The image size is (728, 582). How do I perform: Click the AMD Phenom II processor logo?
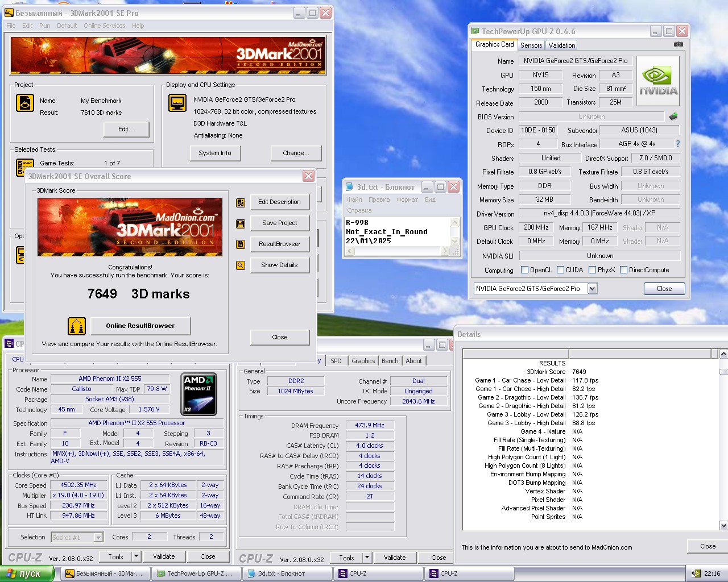[199, 394]
